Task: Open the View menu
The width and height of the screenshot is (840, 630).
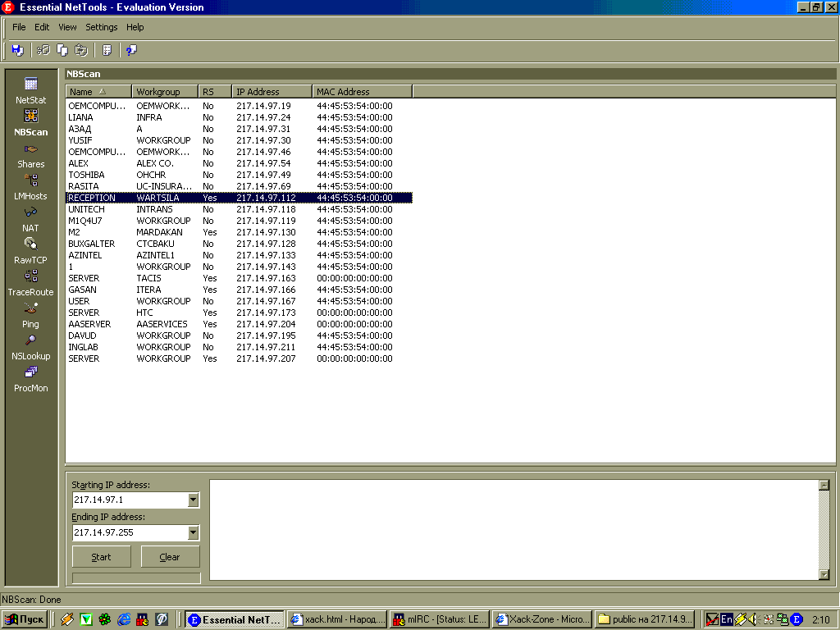Action: point(67,27)
